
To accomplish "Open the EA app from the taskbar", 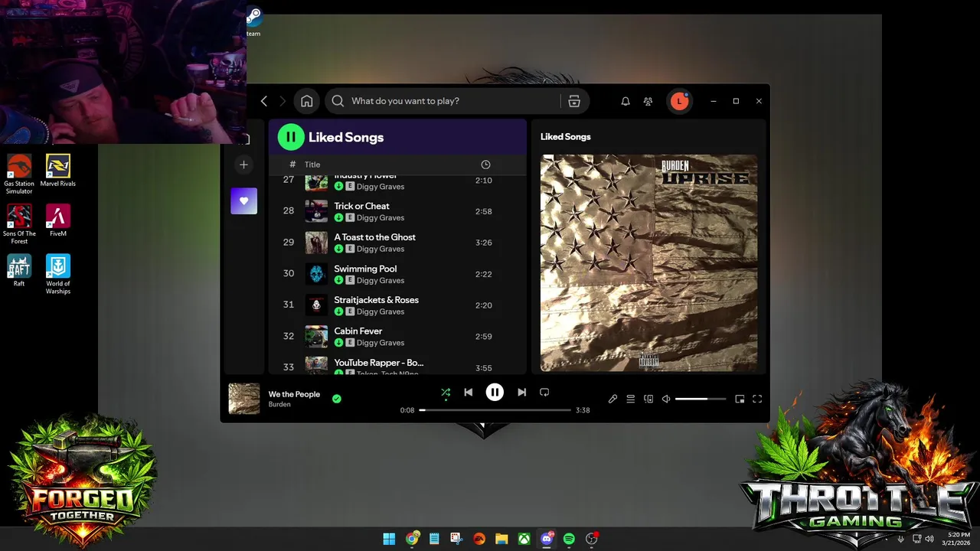I will pyautogui.click(x=479, y=539).
